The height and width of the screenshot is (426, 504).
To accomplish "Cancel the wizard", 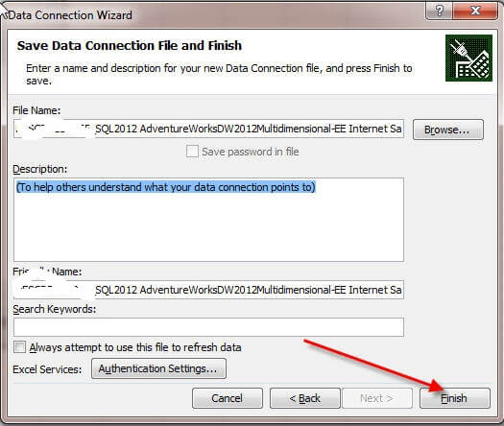I will 228,398.
